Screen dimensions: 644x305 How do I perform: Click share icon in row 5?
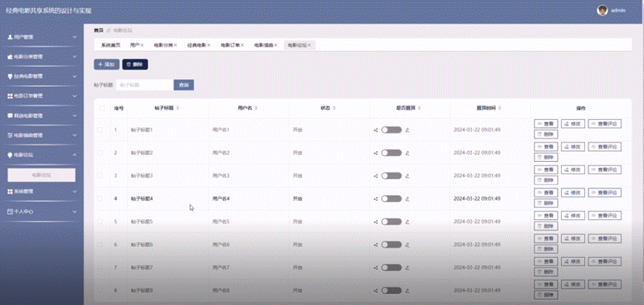pyautogui.click(x=376, y=221)
